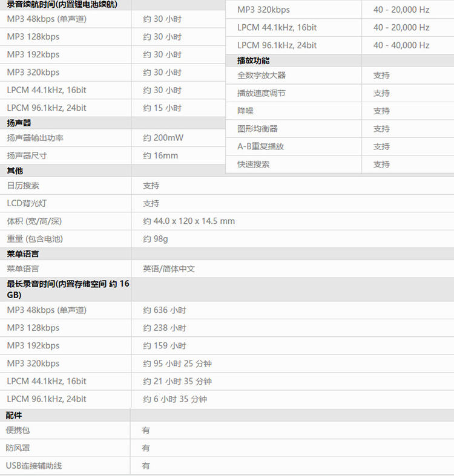Screen dimensions: 454x476
Task: Click the 图形均衡器 feature label
Action: coord(257,129)
